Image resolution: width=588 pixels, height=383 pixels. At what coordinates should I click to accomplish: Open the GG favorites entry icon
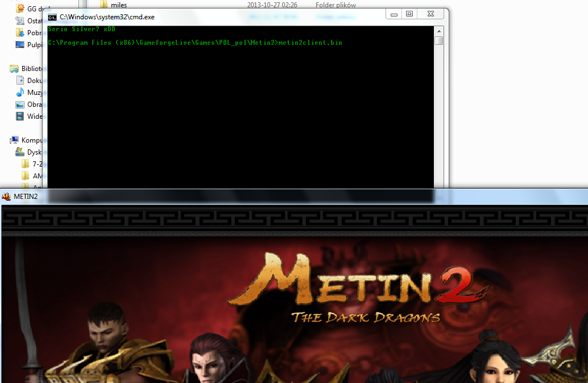20,9
